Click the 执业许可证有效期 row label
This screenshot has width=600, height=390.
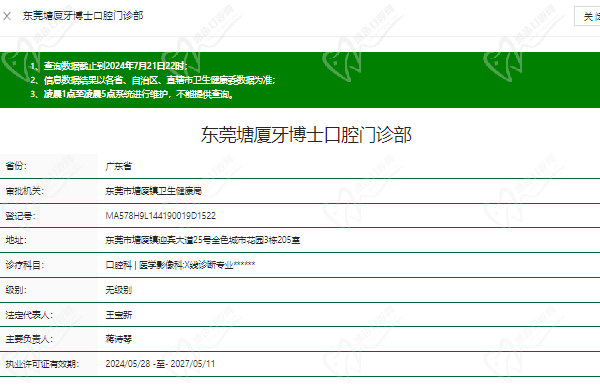pos(42,364)
